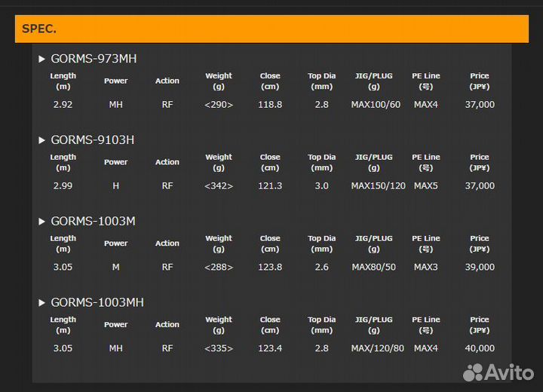Click GORMS-1003M length 3.05

click(63, 267)
